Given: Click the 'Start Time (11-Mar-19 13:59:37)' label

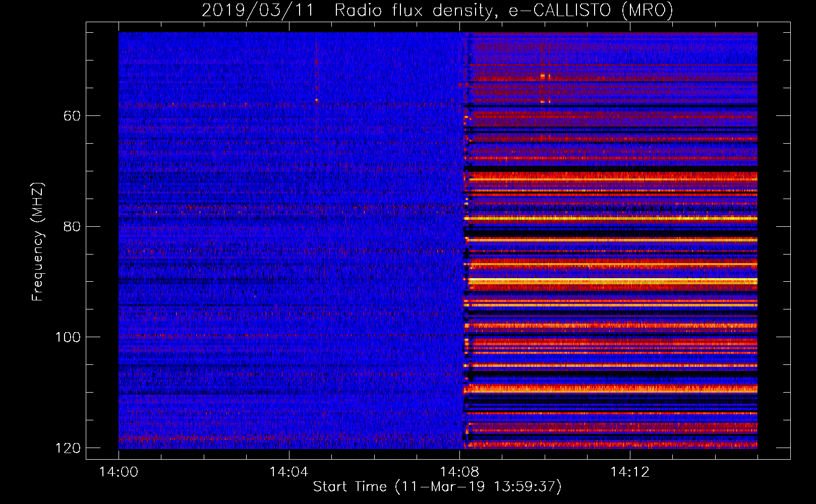Looking at the screenshot, I should pos(437,487).
